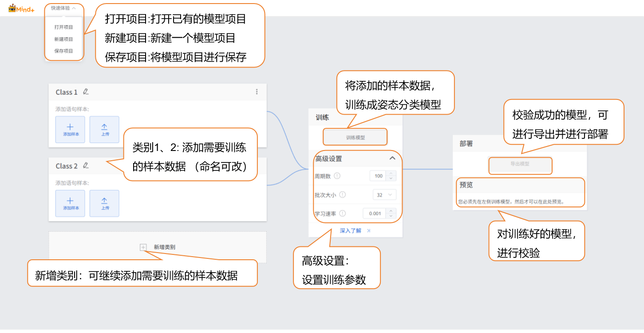Rename Class 2 using pencil icon
Image resolution: width=644 pixels, height=333 pixels.
[86, 166]
